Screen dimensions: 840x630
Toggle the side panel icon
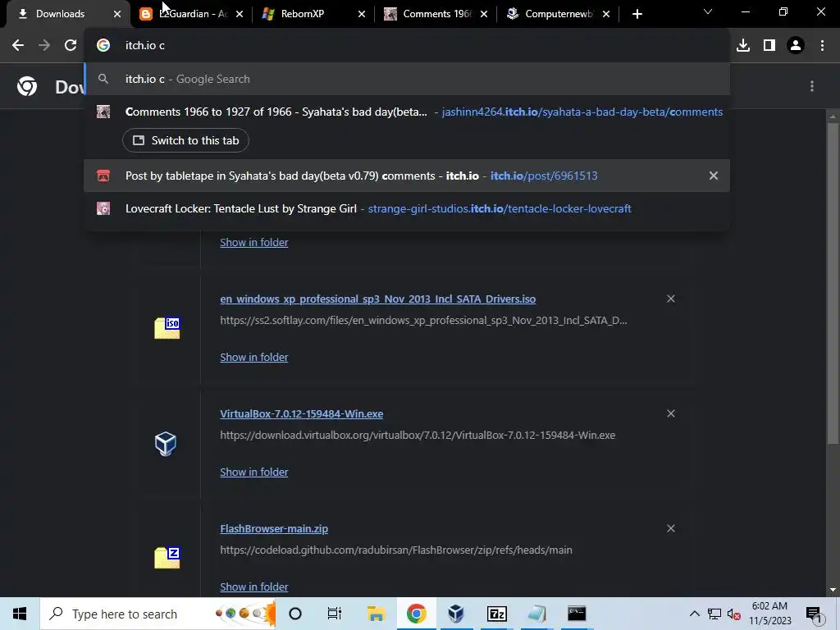click(769, 46)
